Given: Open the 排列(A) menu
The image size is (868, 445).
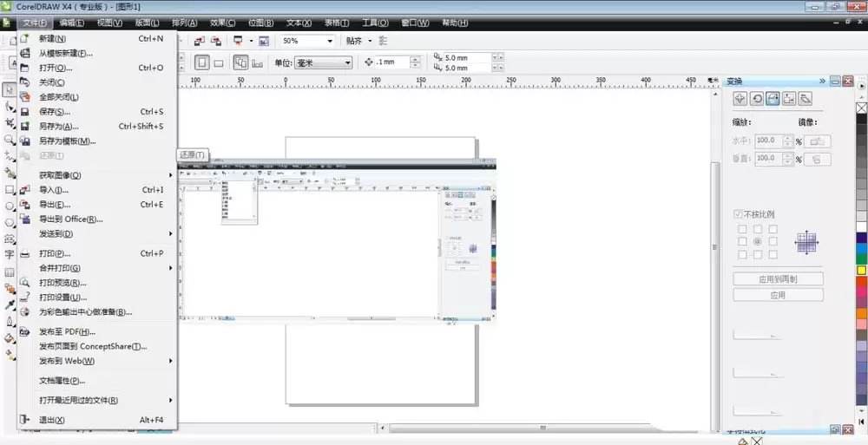Looking at the screenshot, I should [184, 23].
